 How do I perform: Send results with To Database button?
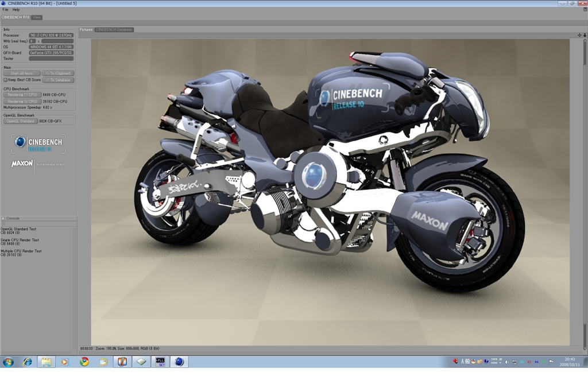58,80
